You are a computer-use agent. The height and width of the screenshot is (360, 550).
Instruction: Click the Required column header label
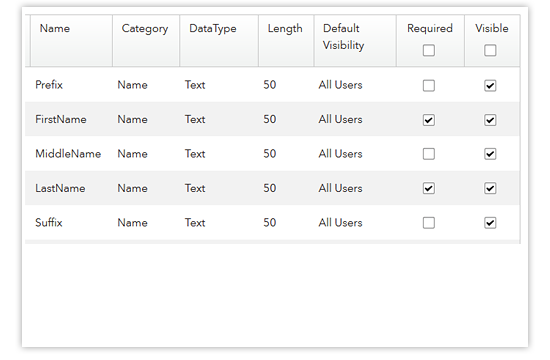coord(430,29)
